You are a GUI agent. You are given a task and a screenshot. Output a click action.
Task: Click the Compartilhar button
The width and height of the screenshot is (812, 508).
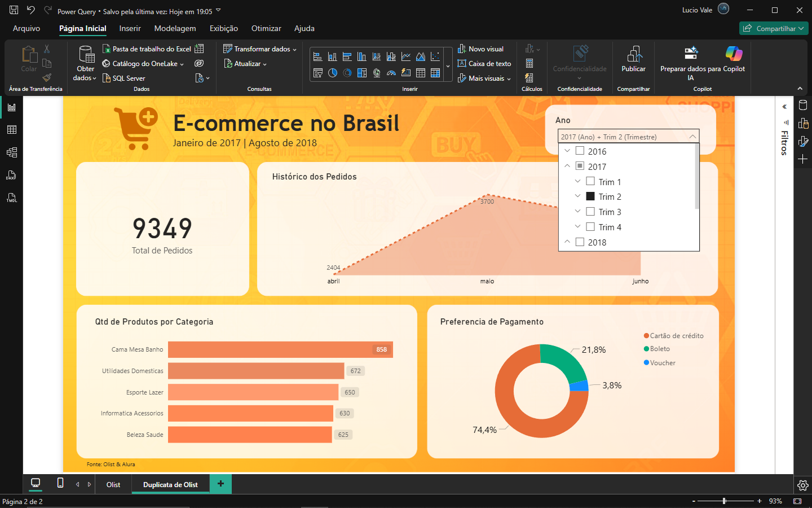point(774,28)
